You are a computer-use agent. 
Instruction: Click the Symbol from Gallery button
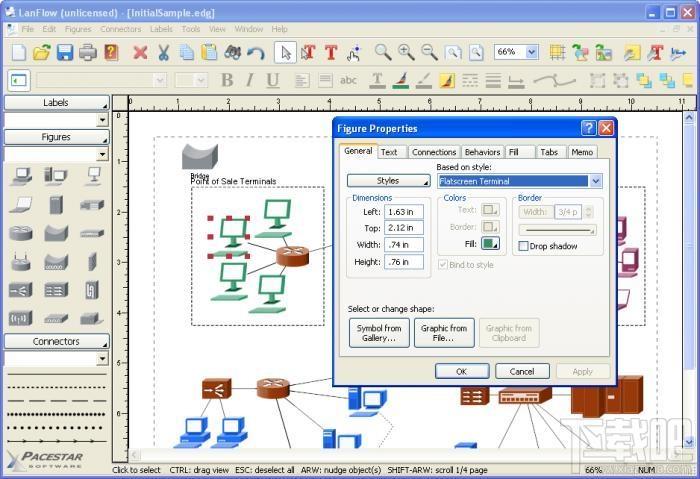pos(379,333)
